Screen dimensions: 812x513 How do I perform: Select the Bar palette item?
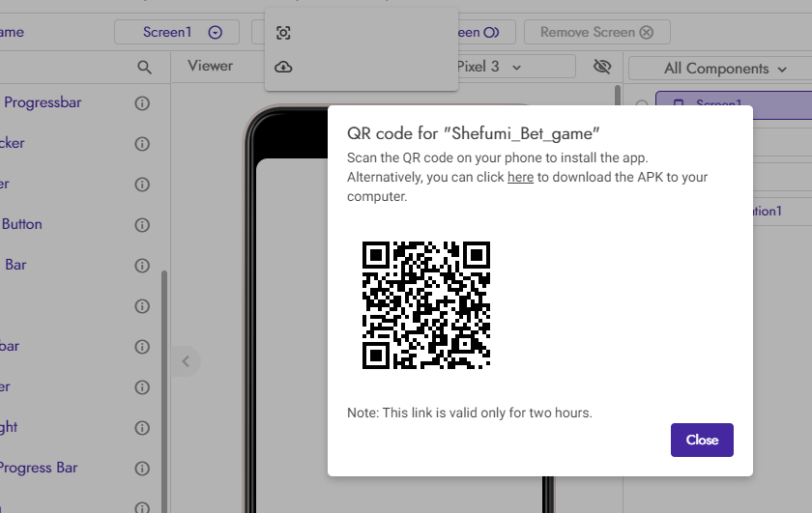pos(15,265)
